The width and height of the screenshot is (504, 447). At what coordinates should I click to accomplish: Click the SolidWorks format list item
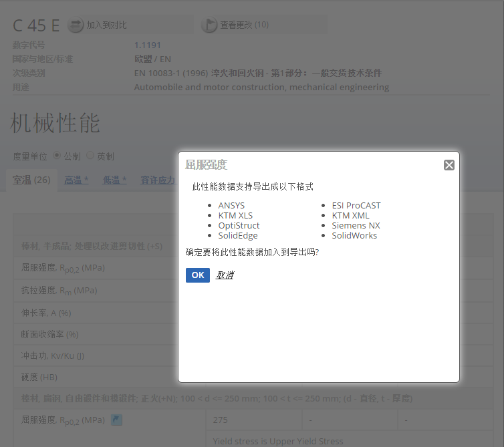coord(354,236)
